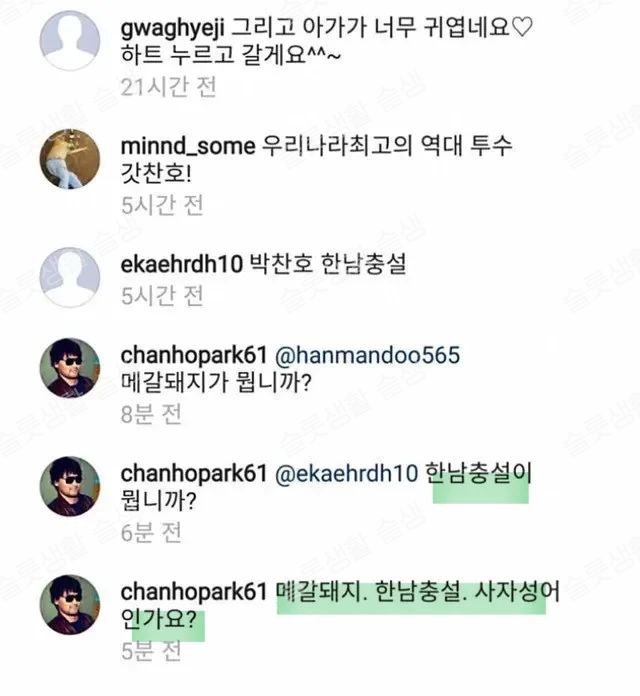Click chanhopark61 username before the @hanmandoo565 mention
Screen dimensions: 640x696
point(193,356)
